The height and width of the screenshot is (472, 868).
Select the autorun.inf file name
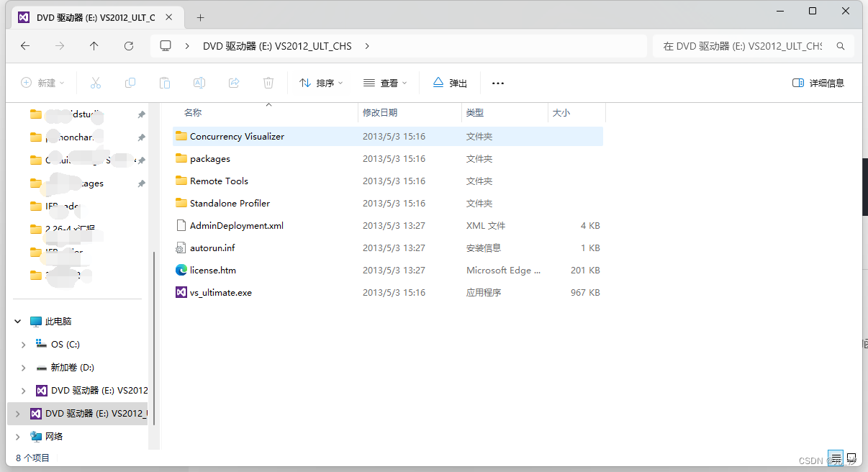click(x=212, y=248)
